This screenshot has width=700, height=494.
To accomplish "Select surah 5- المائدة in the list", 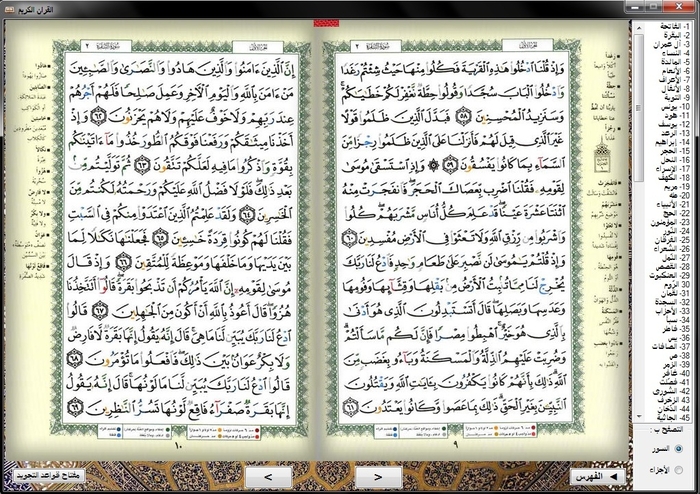I will (675, 62).
